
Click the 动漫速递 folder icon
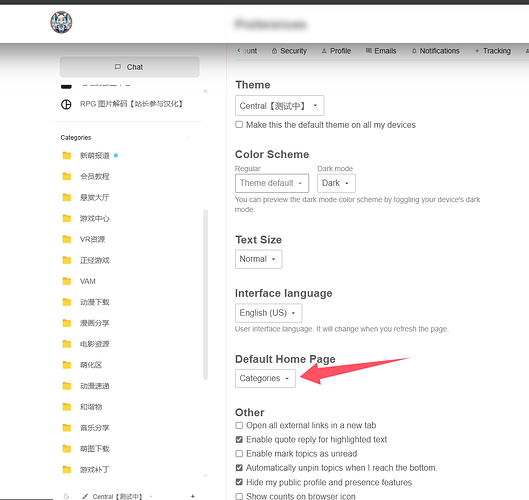click(67, 386)
